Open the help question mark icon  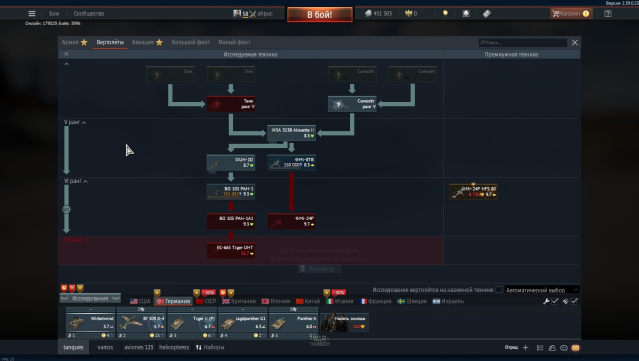tap(608, 13)
